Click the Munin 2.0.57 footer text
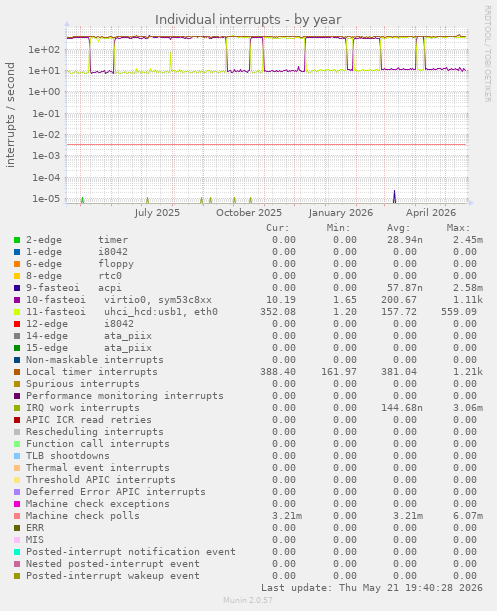Image resolution: width=497 pixels, height=611 pixels. click(248, 600)
